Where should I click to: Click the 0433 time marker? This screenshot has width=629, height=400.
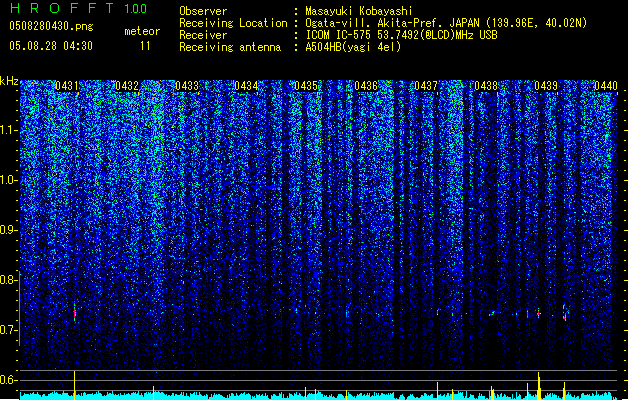187,86
